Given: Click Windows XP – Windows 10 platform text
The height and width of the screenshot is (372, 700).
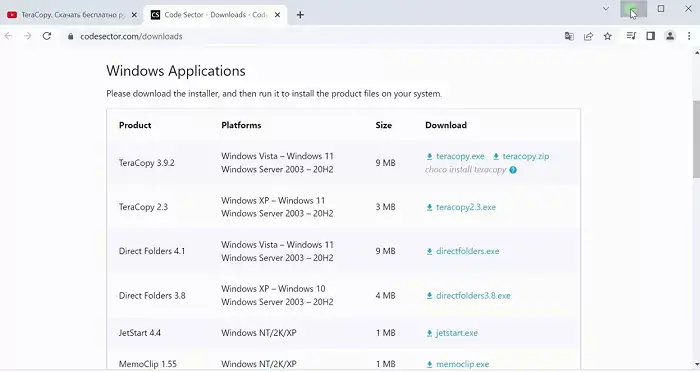Looking at the screenshot, I should pos(273,289).
